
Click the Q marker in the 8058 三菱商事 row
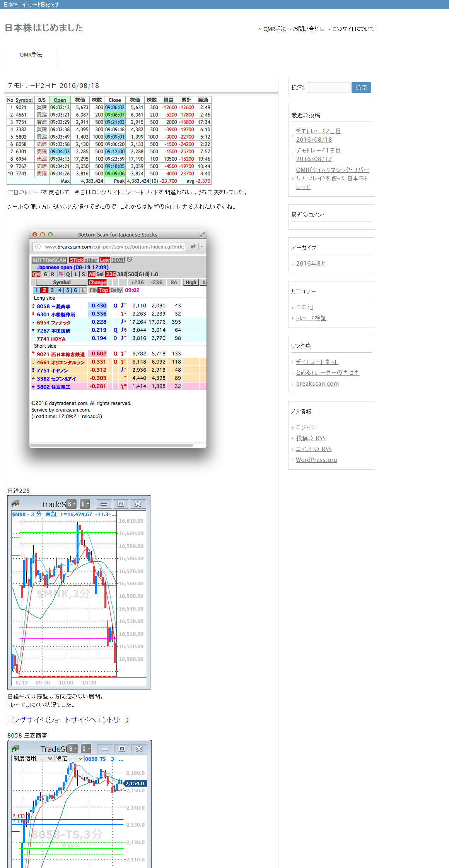[115, 305]
